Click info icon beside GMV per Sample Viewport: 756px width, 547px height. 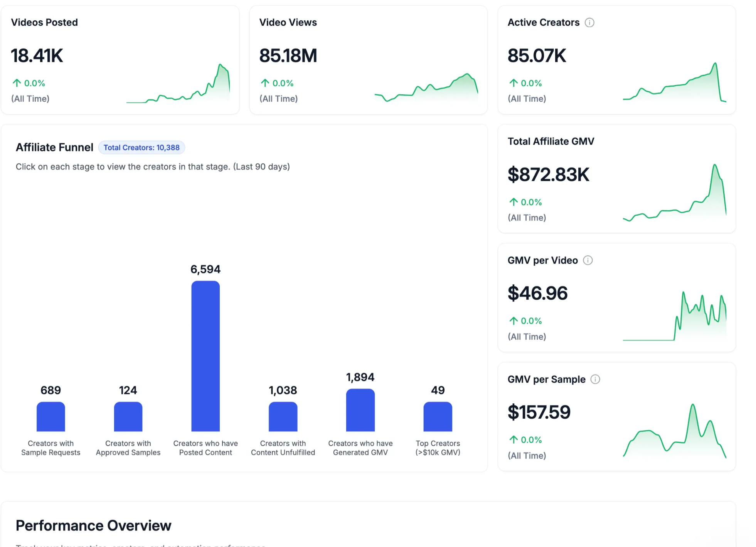[x=595, y=379]
